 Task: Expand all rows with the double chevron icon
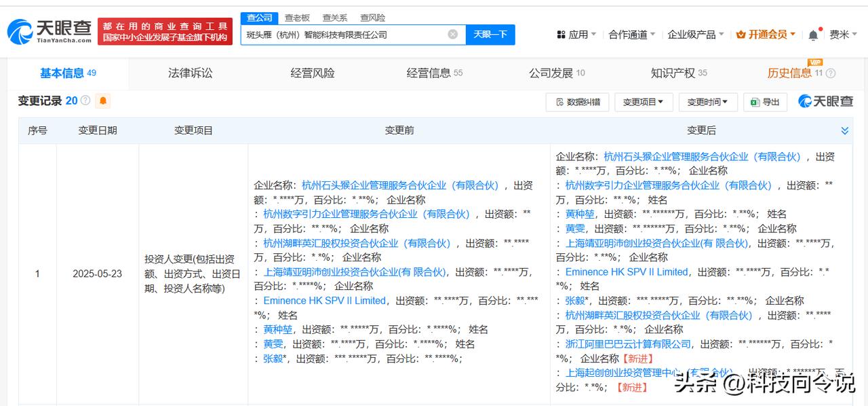click(844, 130)
